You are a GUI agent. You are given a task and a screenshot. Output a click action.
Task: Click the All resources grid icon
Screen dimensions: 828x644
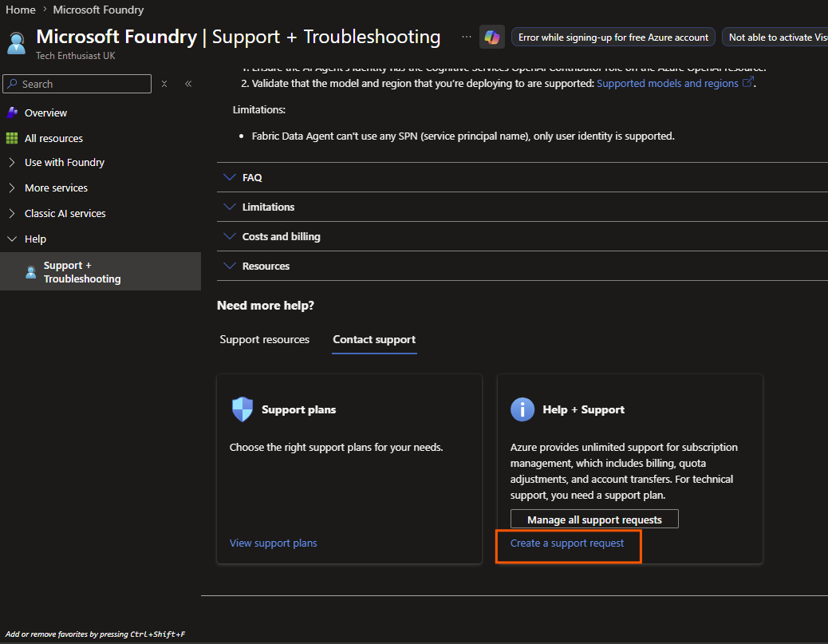click(12, 138)
